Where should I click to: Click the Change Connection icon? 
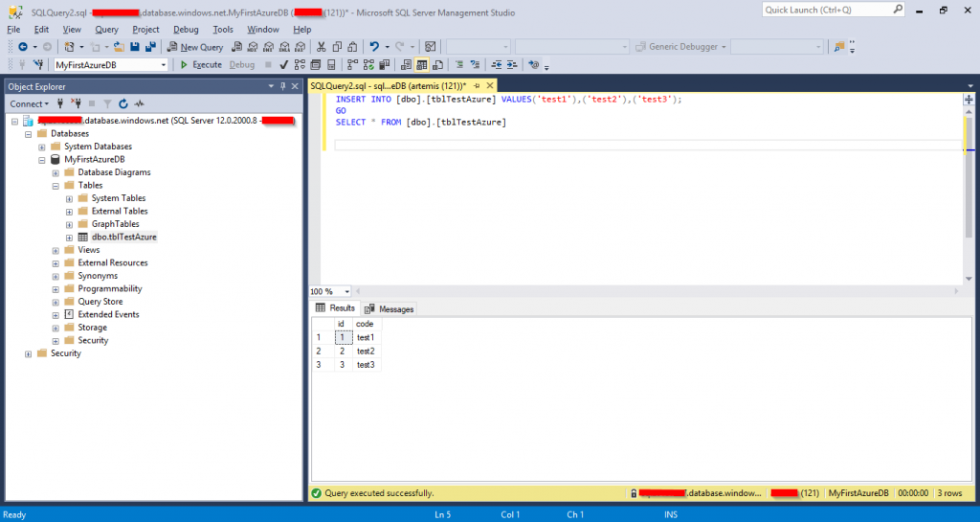(x=38, y=64)
